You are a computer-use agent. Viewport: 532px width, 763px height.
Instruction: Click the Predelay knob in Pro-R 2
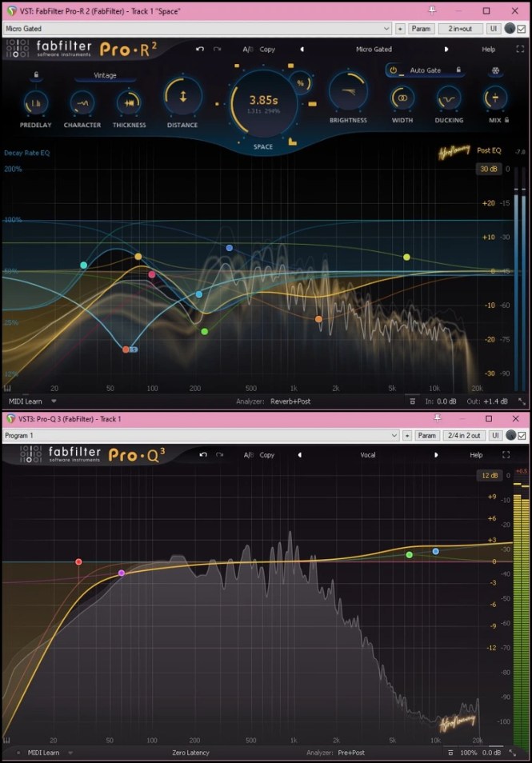(35, 102)
